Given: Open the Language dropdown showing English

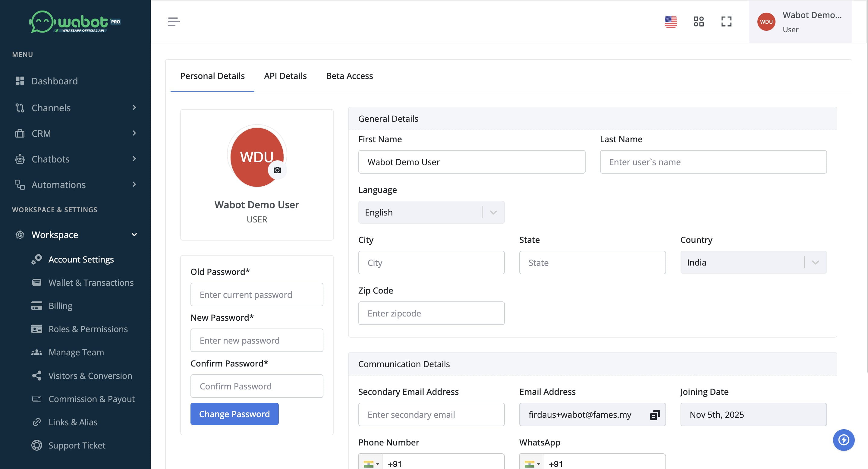Looking at the screenshot, I should [431, 212].
